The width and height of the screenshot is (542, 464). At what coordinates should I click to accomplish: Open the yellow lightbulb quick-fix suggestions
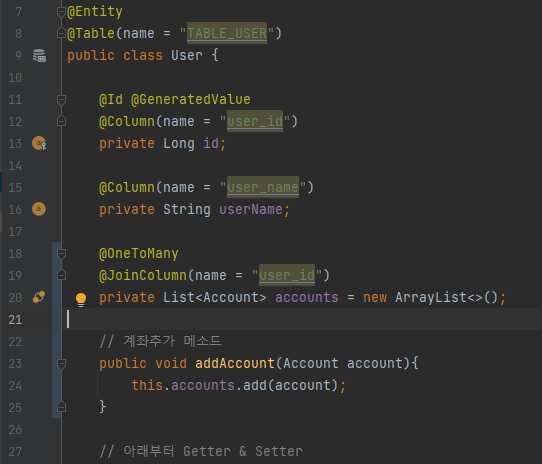click(x=81, y=299)
